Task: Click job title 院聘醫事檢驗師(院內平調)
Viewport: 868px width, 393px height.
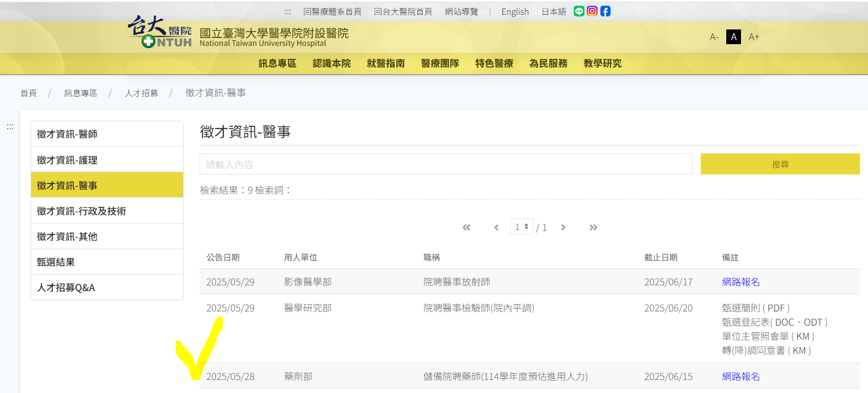Action: 479,308
